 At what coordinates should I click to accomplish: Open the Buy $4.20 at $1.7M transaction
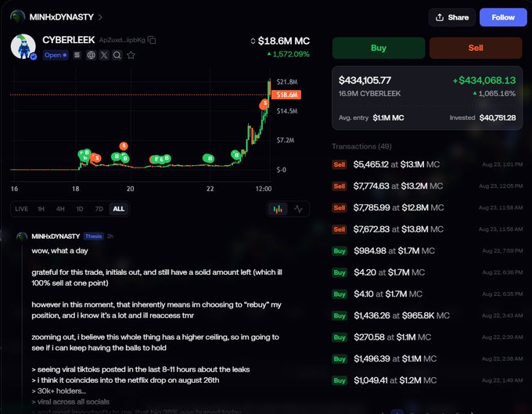pos(427,272)
